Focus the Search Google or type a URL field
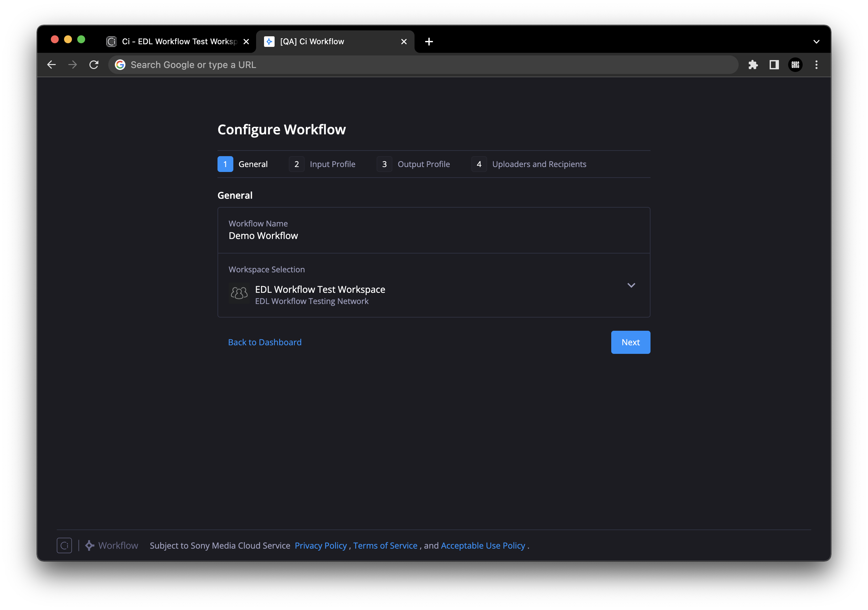This screenshot has width=868, height=610. pos(423,65)
